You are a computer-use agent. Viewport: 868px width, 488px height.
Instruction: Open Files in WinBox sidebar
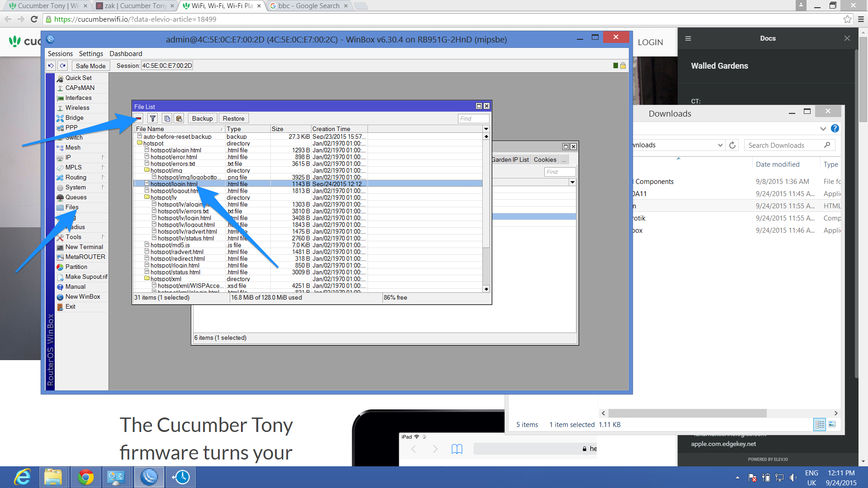tap(72, 207)
